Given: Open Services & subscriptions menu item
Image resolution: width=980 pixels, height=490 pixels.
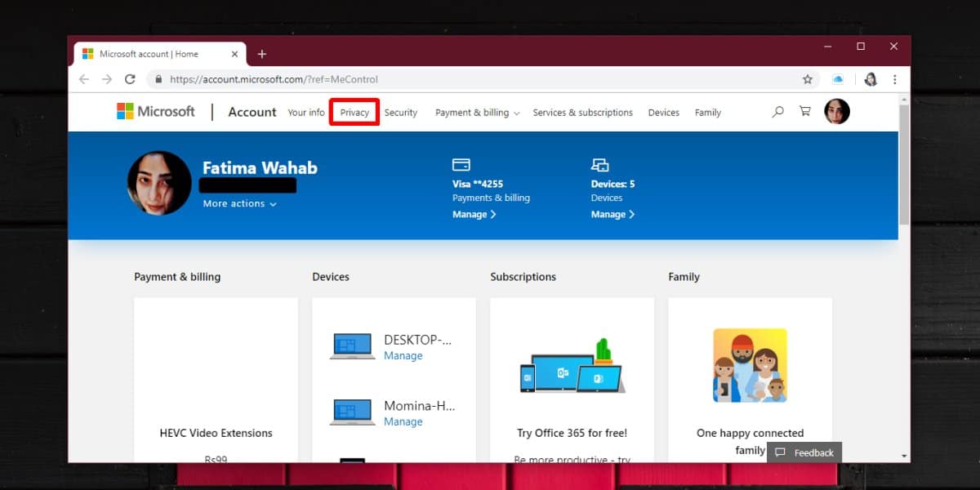Looking at the screenshot, I should click(x=583, y=113).
